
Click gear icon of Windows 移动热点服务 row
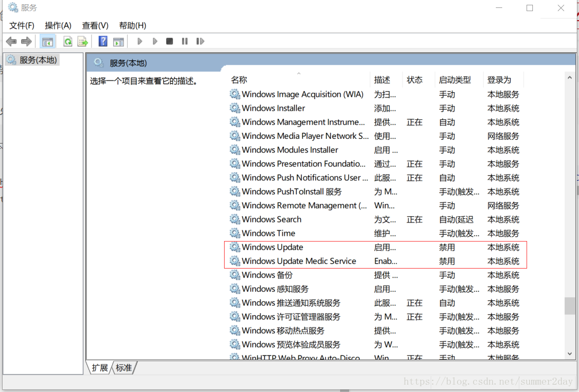pos(235,330)
